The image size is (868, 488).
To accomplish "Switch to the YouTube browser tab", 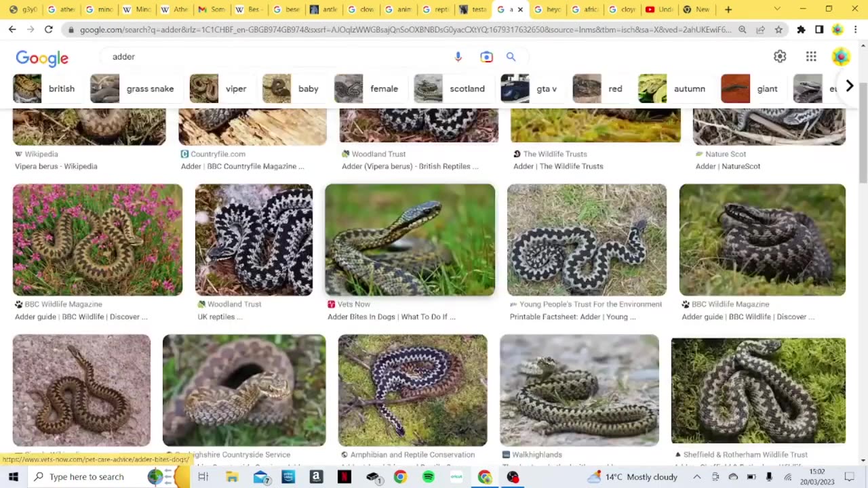I will [658, 9].
